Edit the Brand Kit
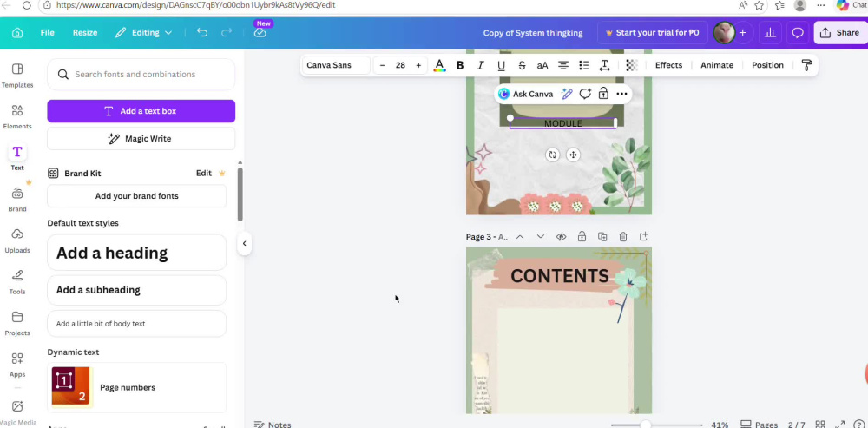Viewport: 868px width, 428px height. pyautogui.click(x=204, y=174)
